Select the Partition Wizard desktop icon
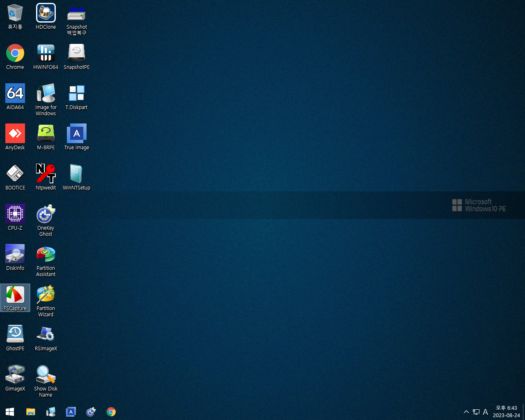The height and width of the screenshot is (420, 525). [x=46, y=301]
